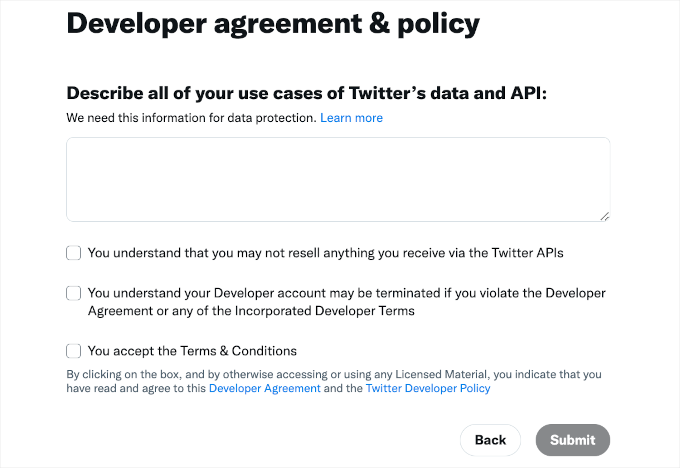Image resolution: width=680 pixels, height=468 pixels.
Task: Accept the Terms & Conditions checkbox
Action: tap(73, 351)
